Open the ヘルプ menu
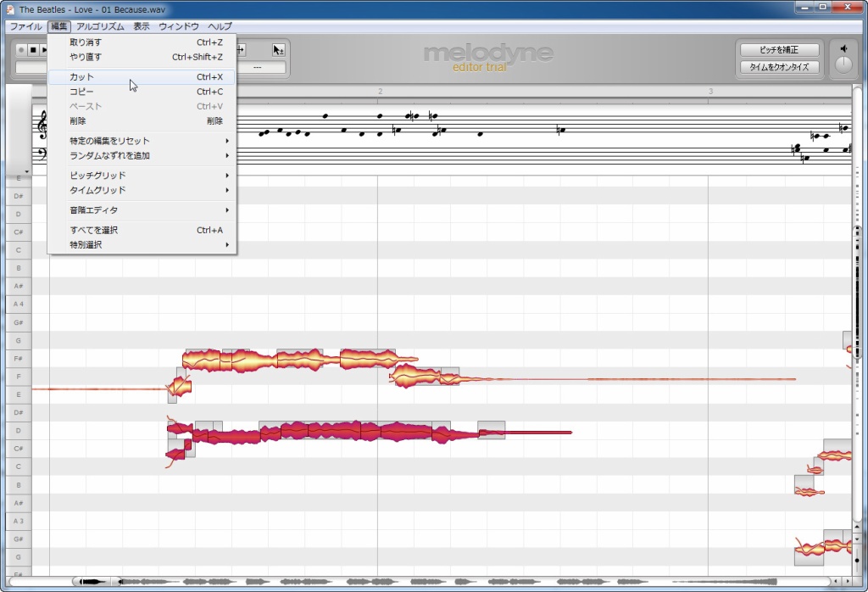Viewport: 868px width, 592px height. pos(220,26)
